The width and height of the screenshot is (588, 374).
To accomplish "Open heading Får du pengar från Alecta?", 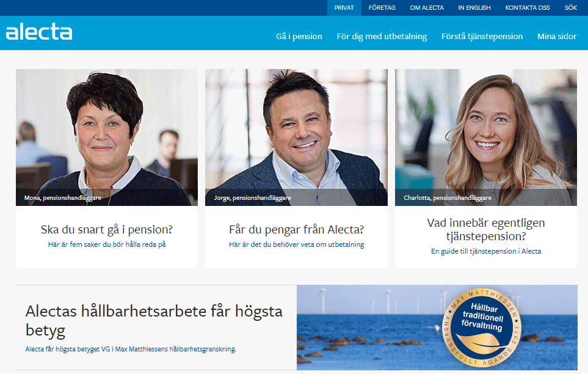I will [x=296, y=229].
